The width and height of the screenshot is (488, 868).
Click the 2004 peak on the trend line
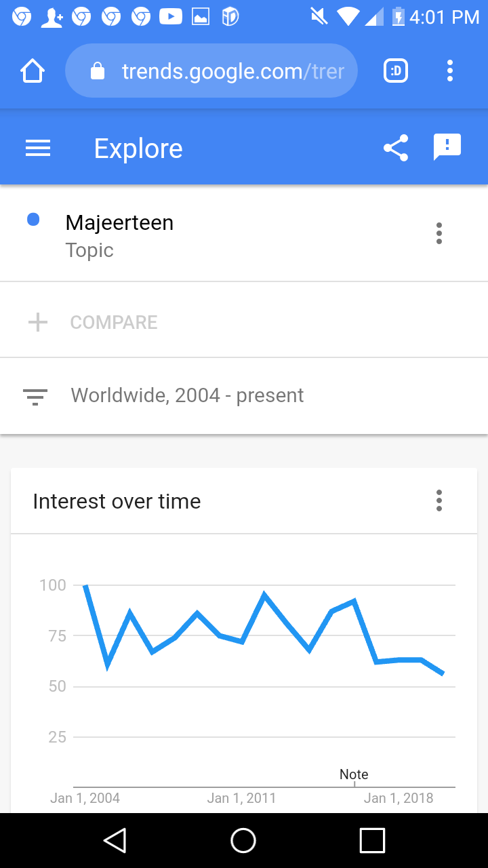[85, 585]
